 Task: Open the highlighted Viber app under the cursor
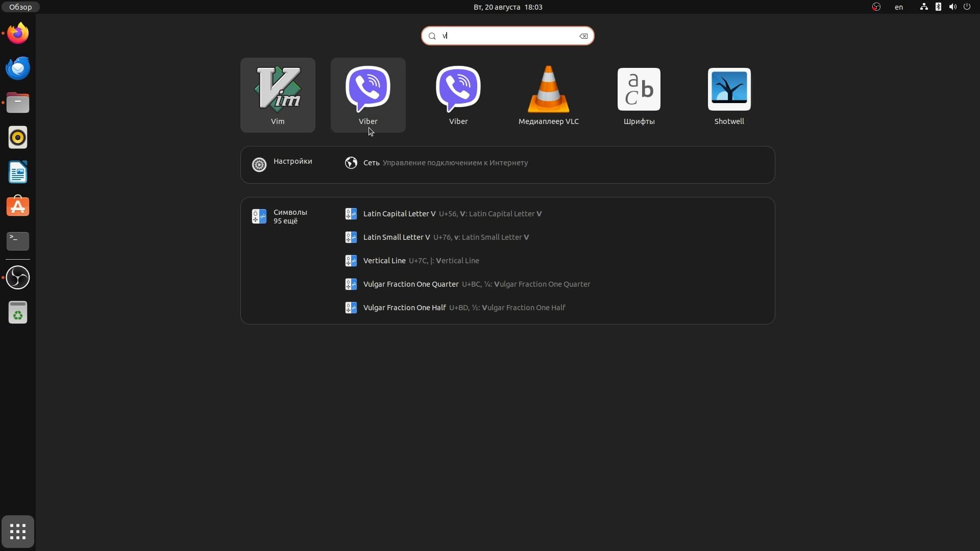[368, 95]
